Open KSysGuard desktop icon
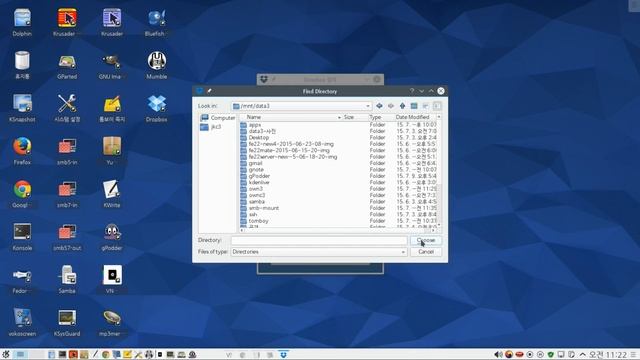This screenshot has width=640, height=360. tap(67, 322)
